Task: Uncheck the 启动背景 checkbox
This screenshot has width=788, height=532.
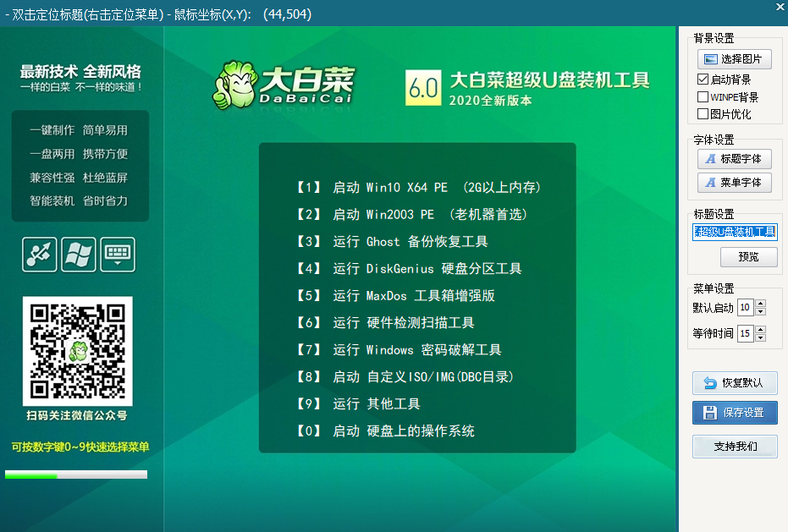Action: (x=703, y=80)
